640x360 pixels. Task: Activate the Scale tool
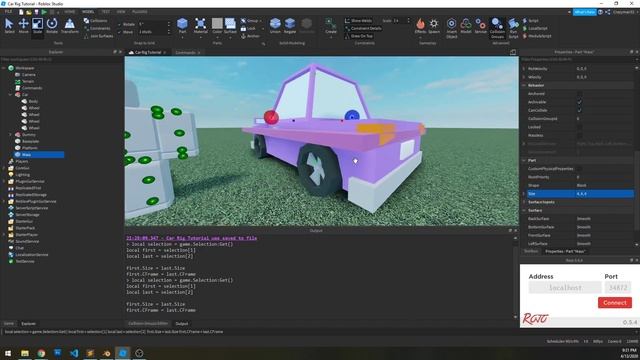point(37,26)
